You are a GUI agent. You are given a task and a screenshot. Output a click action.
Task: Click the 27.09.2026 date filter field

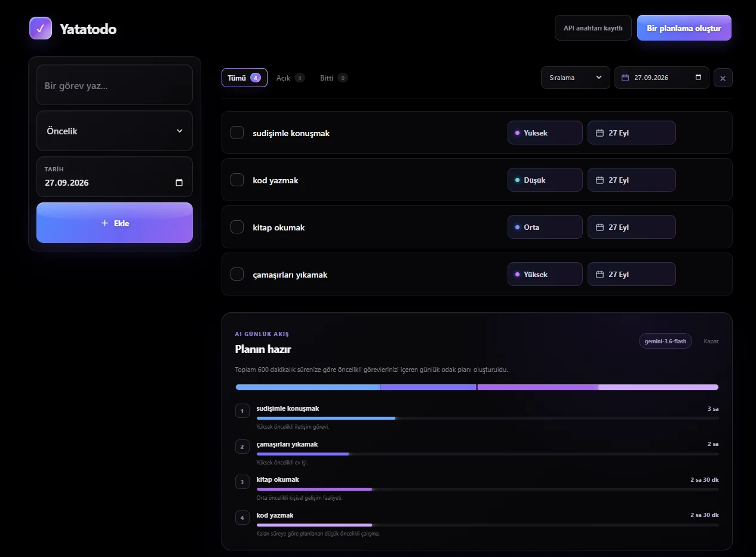(x=662, y=78)
